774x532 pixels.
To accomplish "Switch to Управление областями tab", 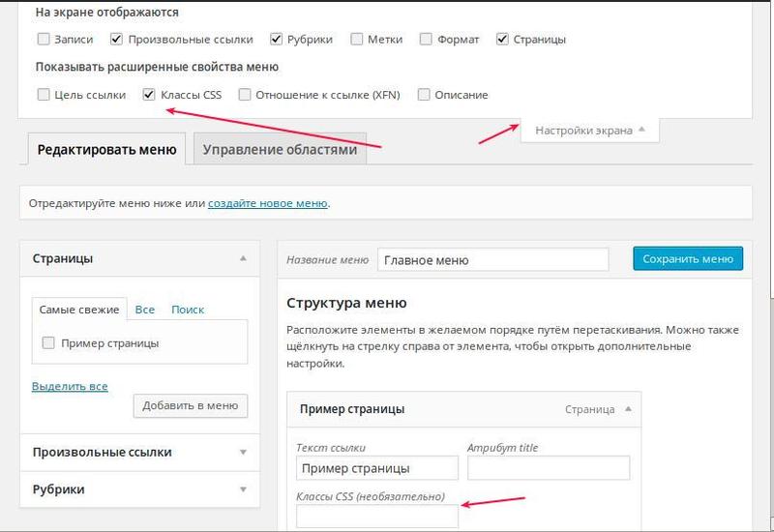I will (x=280, y=150).
